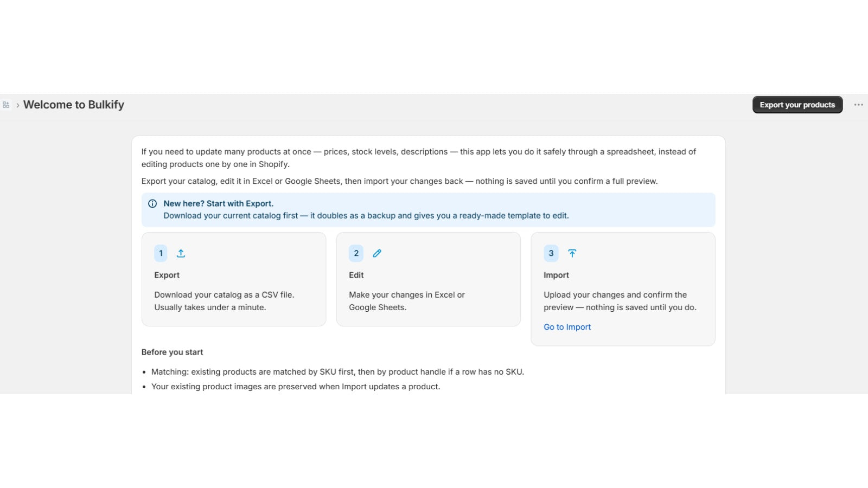Click the step number 1 badge
This screenshot has width=868, height=488.
161,253
